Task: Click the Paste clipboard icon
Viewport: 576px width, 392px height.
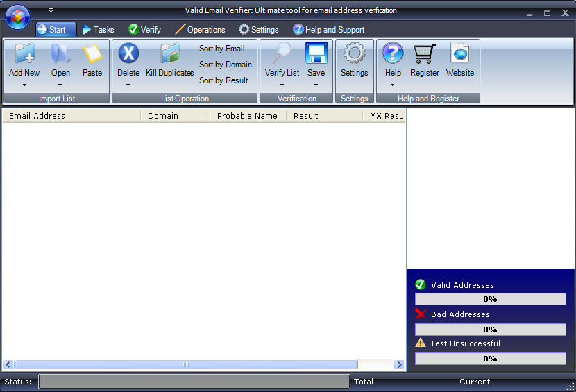Action: [92, 53]
